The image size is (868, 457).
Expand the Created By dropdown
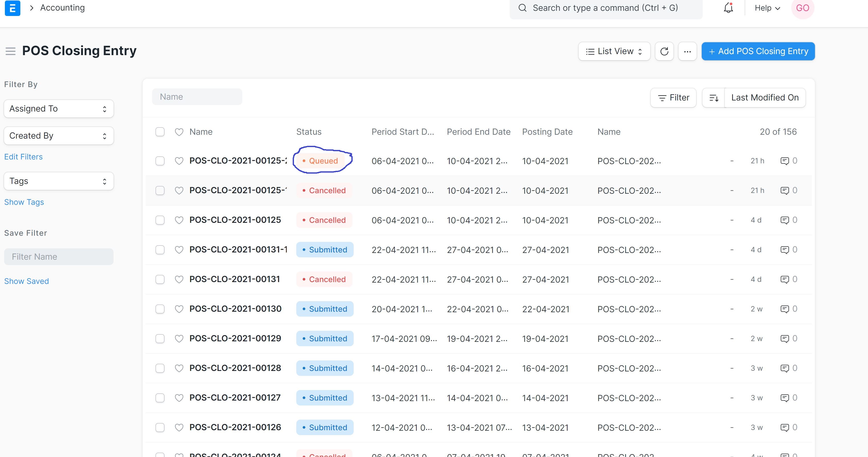click(x=58, y=136)
